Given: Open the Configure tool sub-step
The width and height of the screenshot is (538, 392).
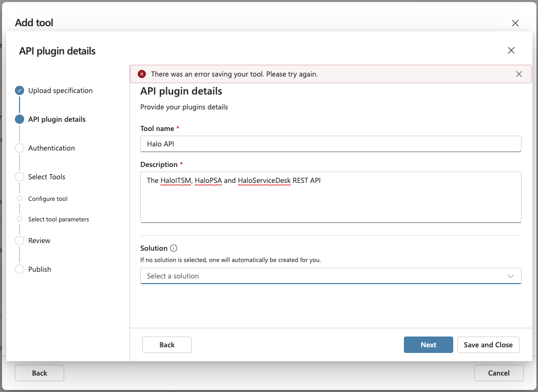Looking at the screenshot, I should [x=48, y=199].
